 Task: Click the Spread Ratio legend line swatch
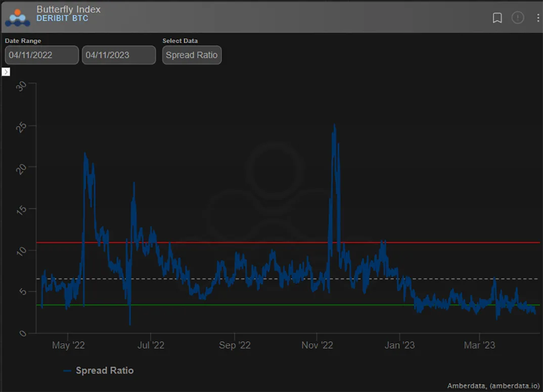[x=67, y=371]
